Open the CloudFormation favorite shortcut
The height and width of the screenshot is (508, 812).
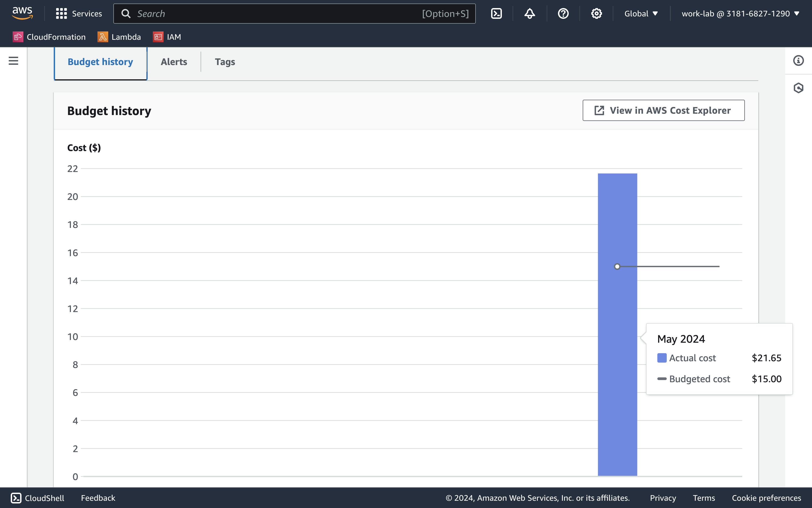pyautogui.click(x=49, y=37)
